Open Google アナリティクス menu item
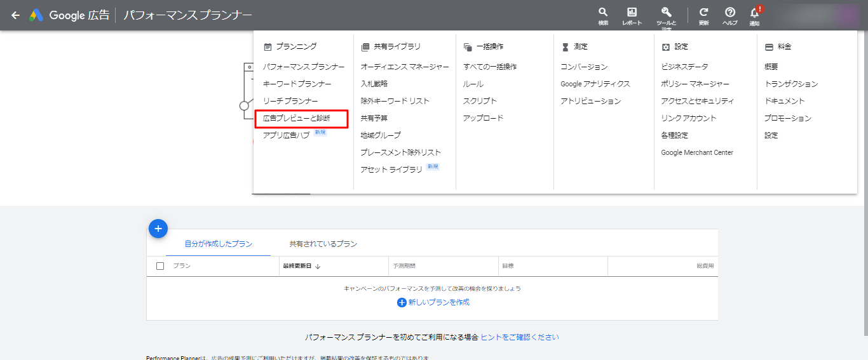The width and height of the screenshot is (868, 360). [595, 84]
